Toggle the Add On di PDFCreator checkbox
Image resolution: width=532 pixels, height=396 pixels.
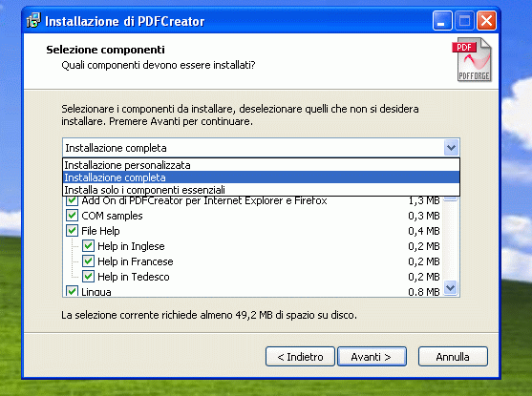[x=72, y=200]
